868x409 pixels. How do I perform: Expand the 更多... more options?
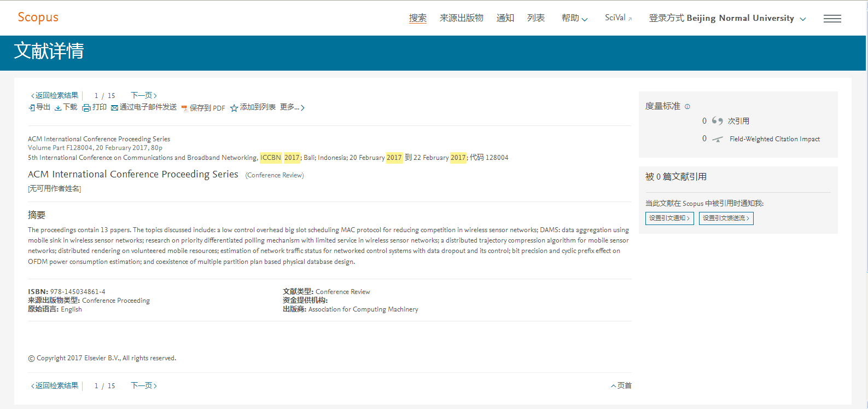click(x=292, y=107)
